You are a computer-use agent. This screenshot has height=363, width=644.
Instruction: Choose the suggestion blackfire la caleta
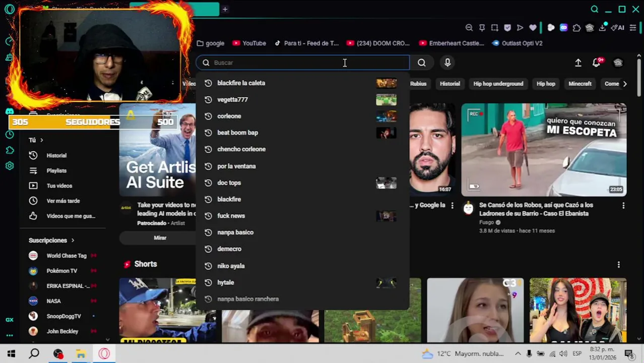302,83
